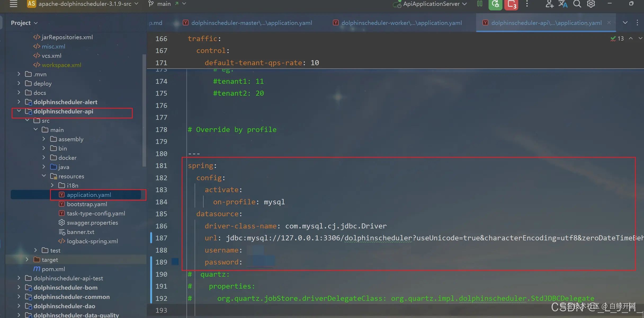Click the blue gutter marker on line 189
Screen dimensions: 644x318
tap(175, 262)
